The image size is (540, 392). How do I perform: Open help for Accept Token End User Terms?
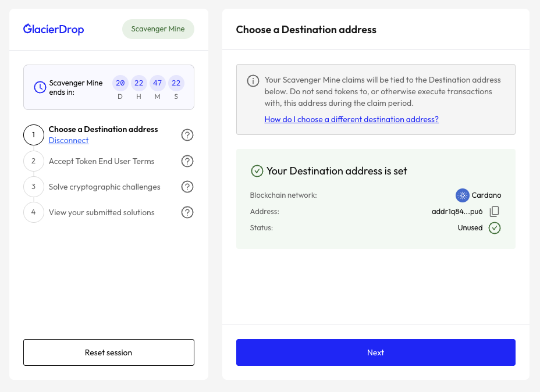[187, 161]
